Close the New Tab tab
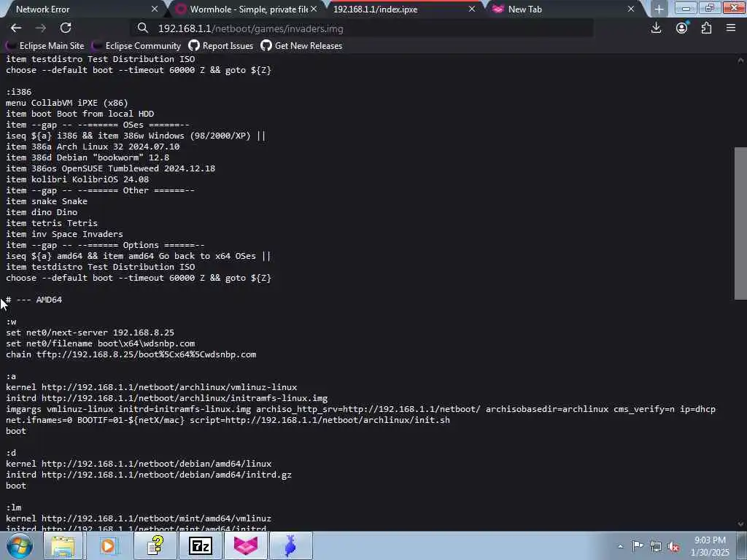 pyautogui.click(x=631, y=9)
